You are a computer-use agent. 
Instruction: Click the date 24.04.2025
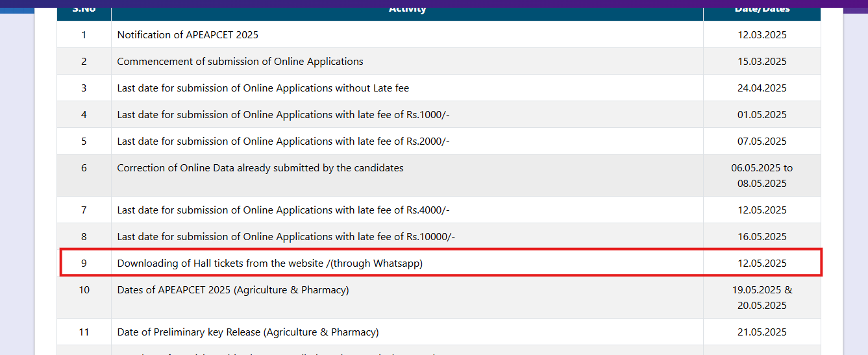pos(762,88)
